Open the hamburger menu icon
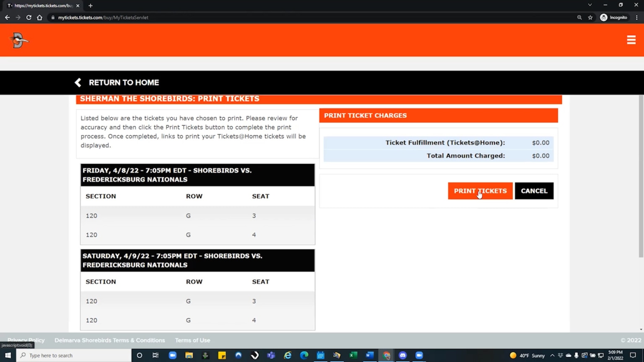This screenshot has width=644, height=362. click(631, 40)
